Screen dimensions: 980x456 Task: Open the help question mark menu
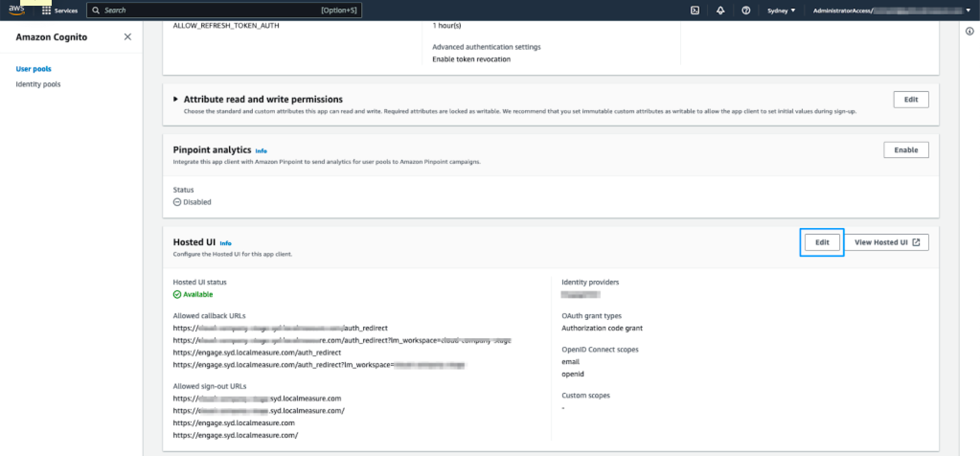click(746, 10)
